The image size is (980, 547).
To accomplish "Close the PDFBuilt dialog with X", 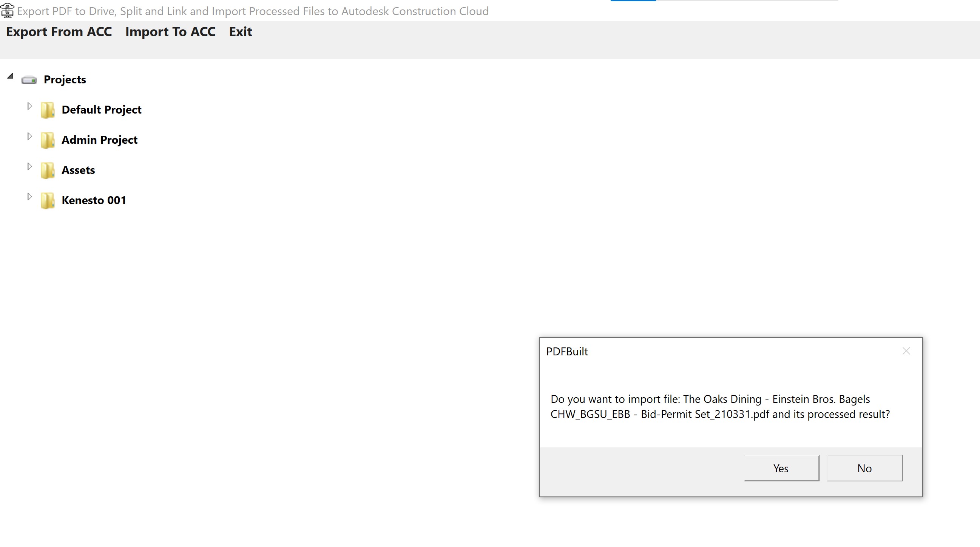I will pos(906,351).
